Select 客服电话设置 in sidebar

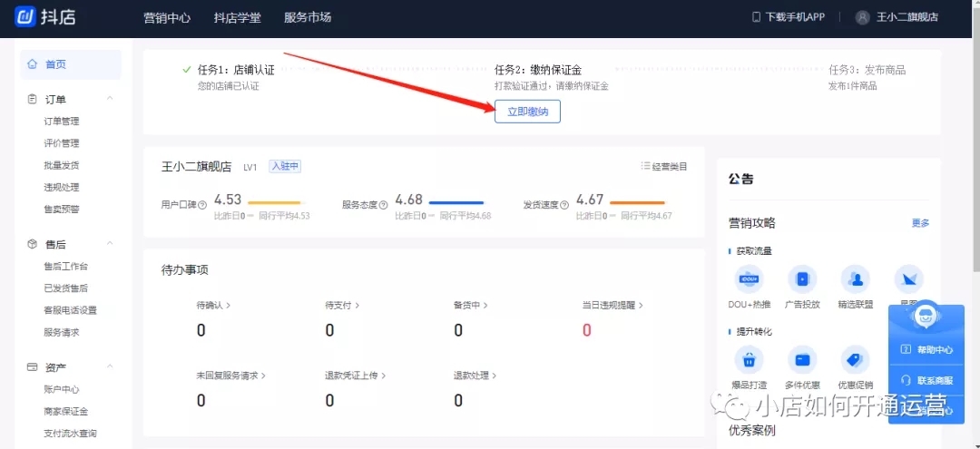70,309
